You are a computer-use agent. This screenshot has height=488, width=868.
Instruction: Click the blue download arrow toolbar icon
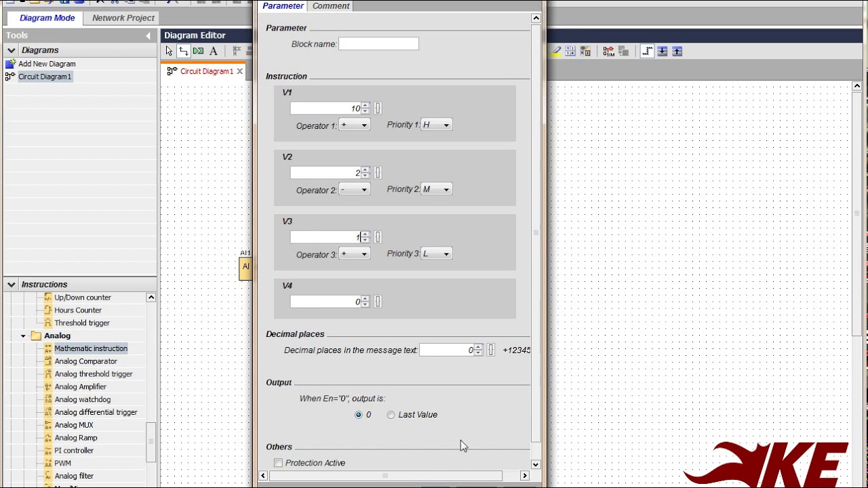pos(663,51)
